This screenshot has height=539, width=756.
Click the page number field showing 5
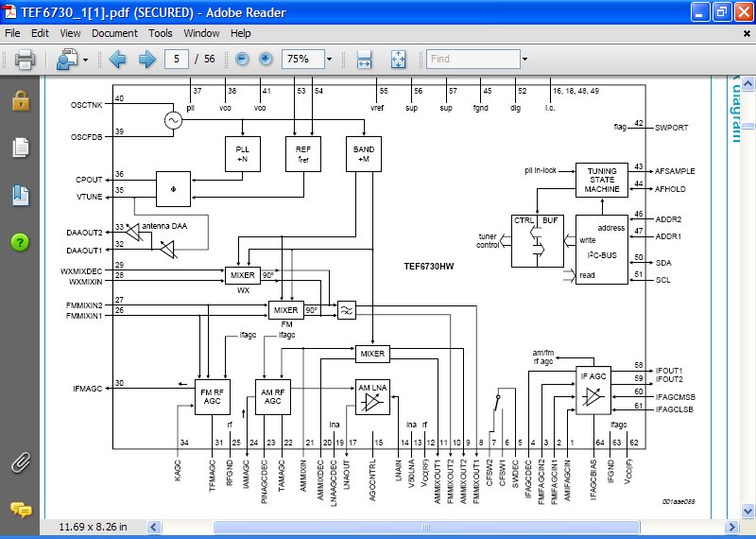click(x=177, y=59)
